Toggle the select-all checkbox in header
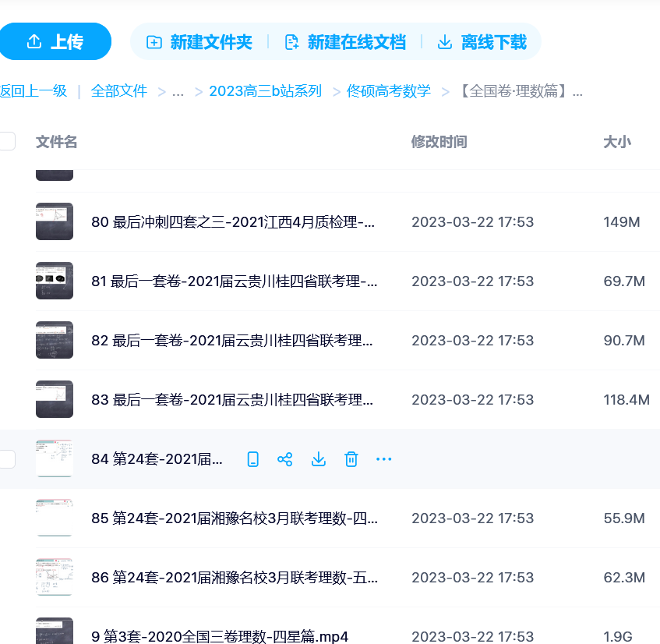This screenshot has width=660, height=644. (x=7, y=141)
